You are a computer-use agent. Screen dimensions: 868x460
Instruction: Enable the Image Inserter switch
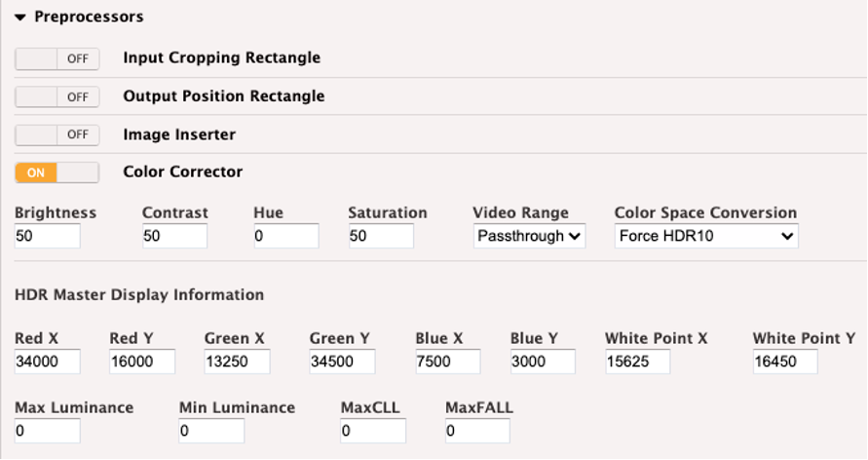pos(57,134)
